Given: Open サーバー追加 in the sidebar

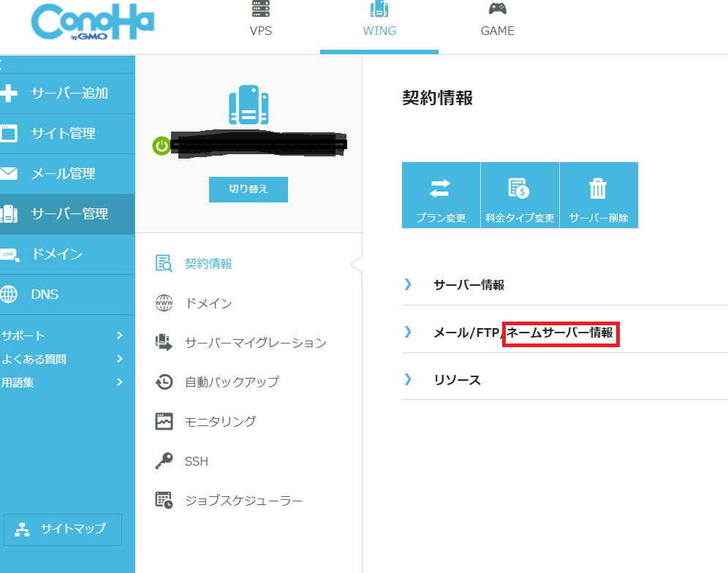Looking at the screenshot, I should coord(67,94).
